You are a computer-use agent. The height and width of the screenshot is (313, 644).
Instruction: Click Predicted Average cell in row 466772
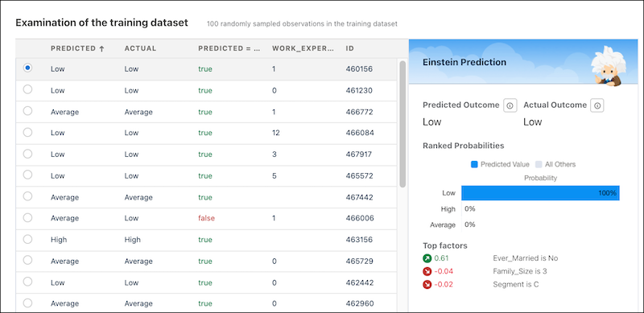[64, 112]
